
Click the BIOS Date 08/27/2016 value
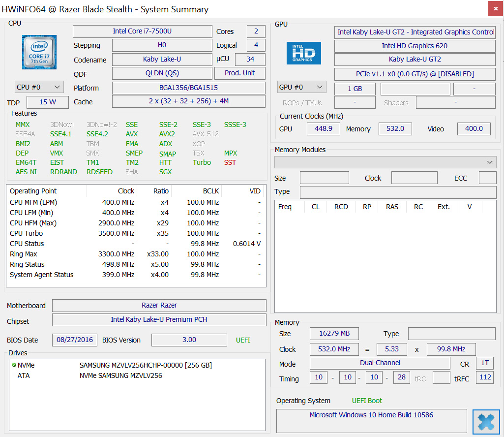tap(75, 340)
